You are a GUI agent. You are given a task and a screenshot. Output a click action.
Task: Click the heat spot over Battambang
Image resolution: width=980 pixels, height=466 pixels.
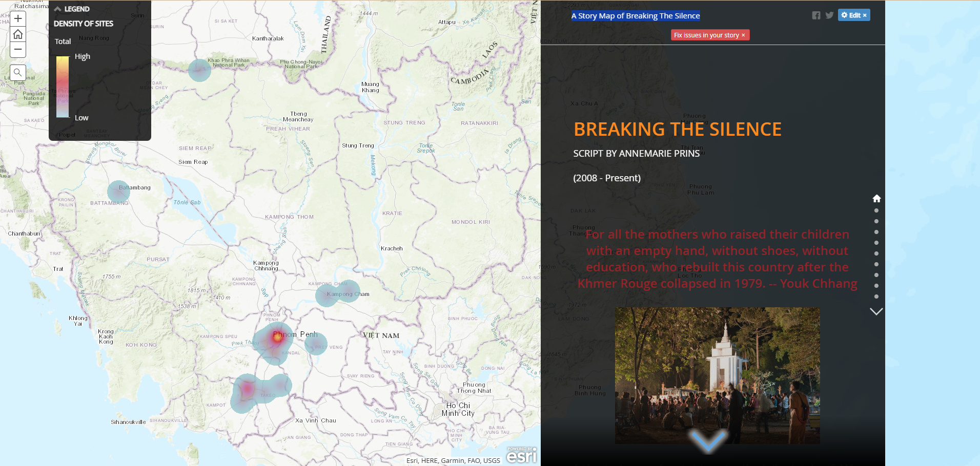point(118,192)
